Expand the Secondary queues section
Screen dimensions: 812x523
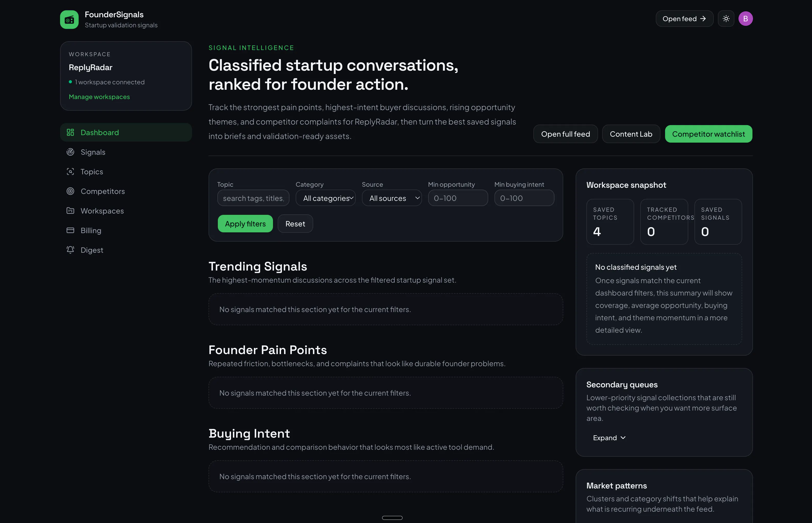click(609, 438)
